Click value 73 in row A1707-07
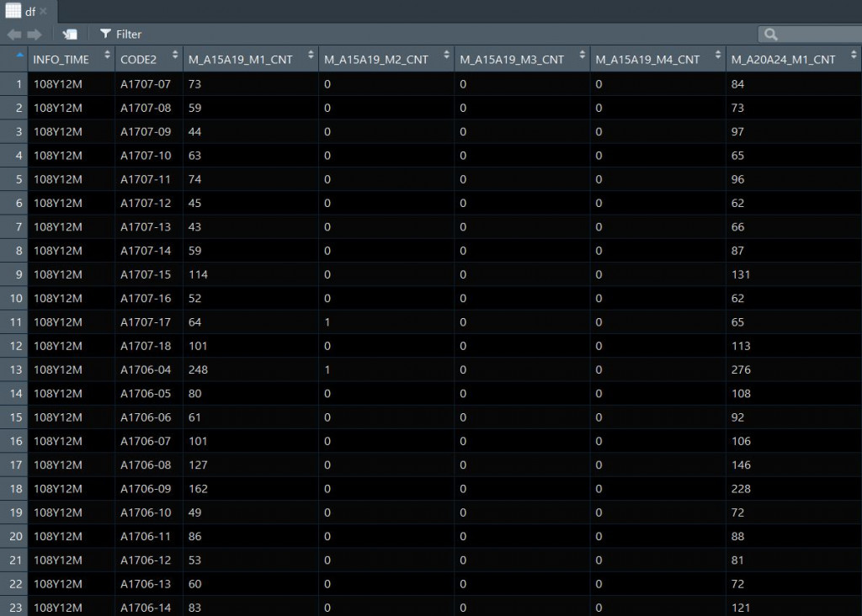Screen dimensions: 862x616 click(x=194, y=84)
